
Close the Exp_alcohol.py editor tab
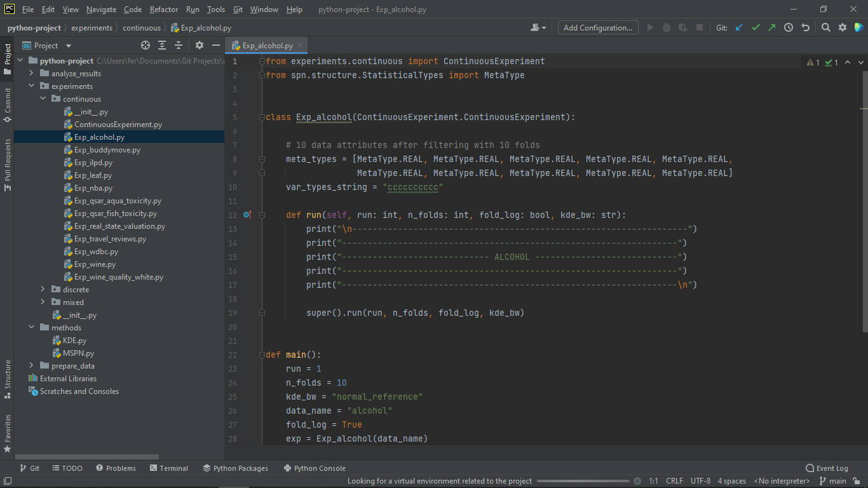coord(301,45)
